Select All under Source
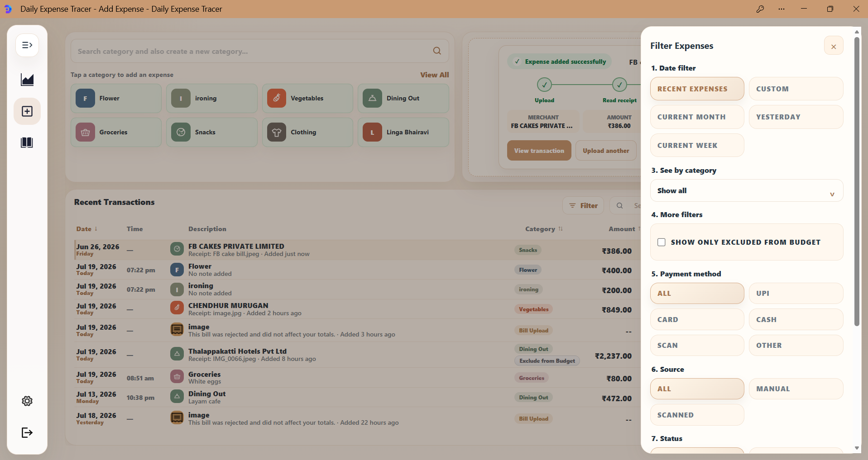The width and height of the screenshot is (868, 460). 697,389
